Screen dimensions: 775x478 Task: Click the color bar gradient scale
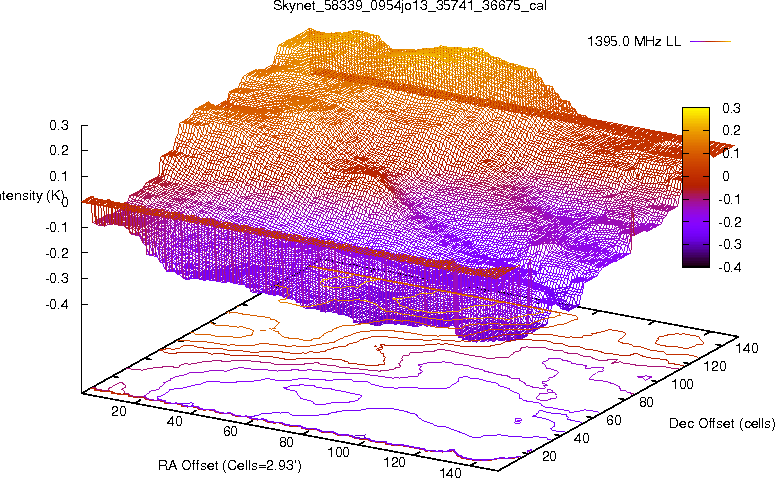tap(695, 187)
